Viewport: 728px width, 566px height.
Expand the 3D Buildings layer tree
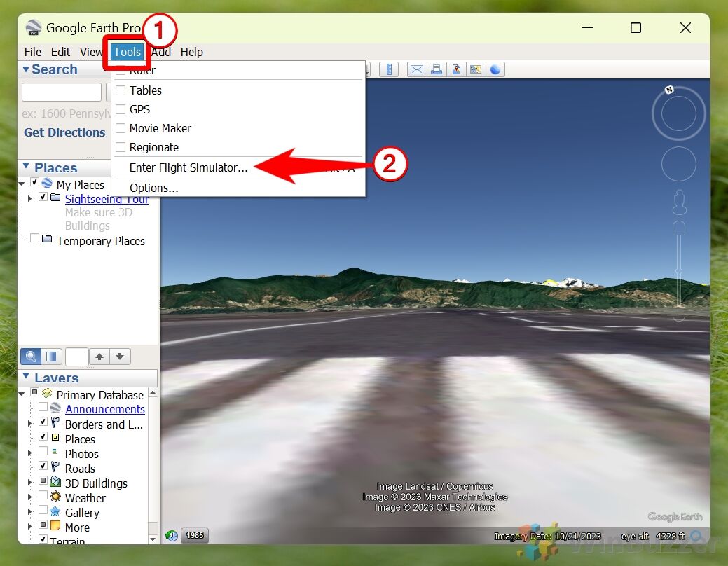[x=29, y=483]
